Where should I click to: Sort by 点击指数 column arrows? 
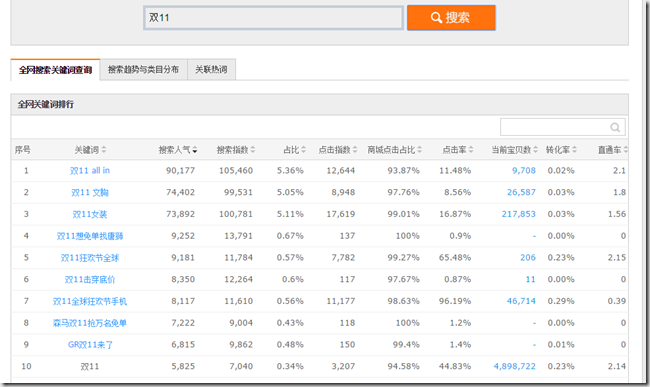click(x=355, y=150)
